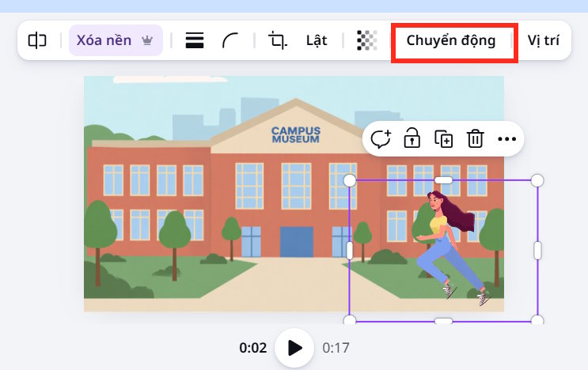This screenshot has height=370, width=588.
Task: Click the Chuyển động animate button
Action: click(x=451, y=40)
